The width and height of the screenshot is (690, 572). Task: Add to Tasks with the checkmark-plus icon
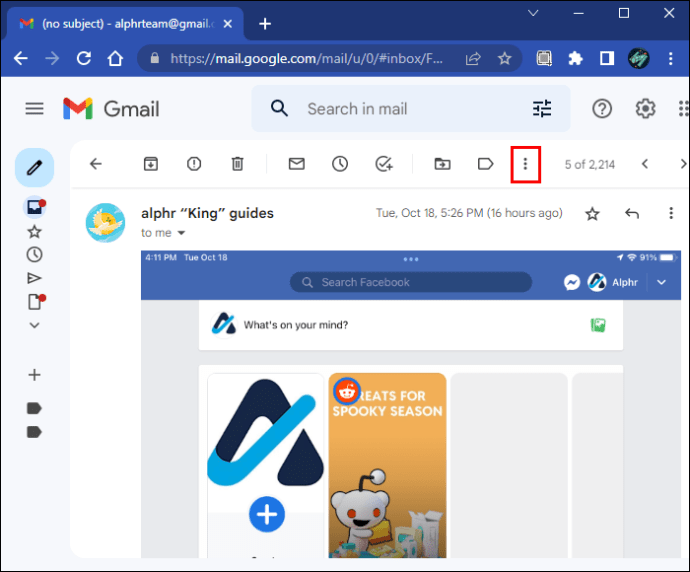384,164
